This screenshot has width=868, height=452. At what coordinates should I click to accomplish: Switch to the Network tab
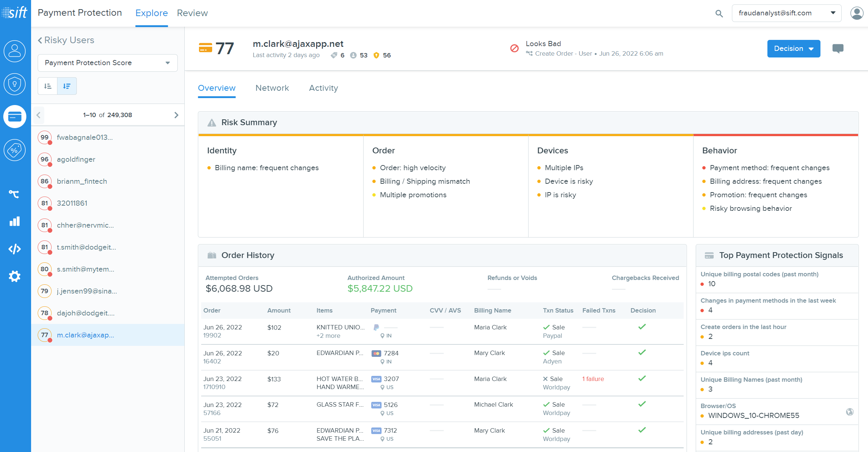point(272,88)
